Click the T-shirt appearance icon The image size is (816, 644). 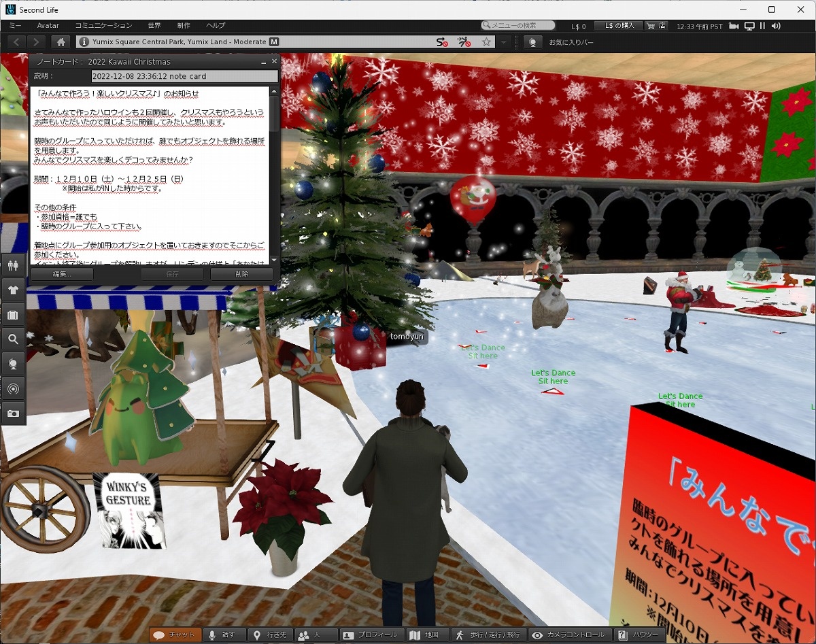click(x=13, y=290)
